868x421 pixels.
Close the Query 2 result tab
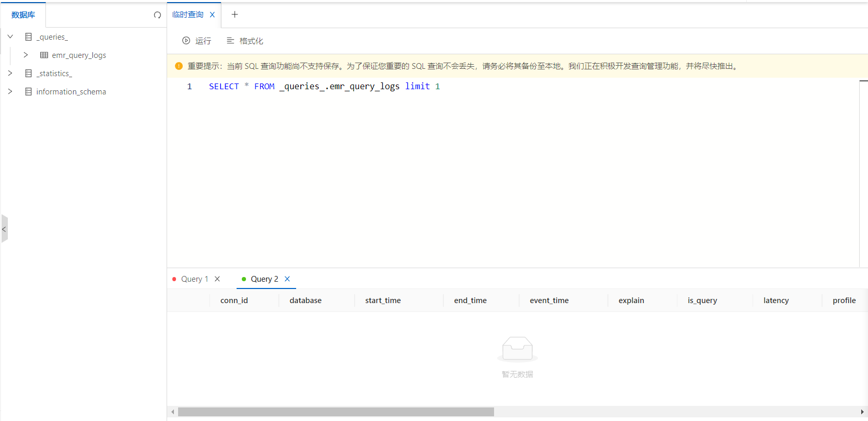(x=287, y=279)
